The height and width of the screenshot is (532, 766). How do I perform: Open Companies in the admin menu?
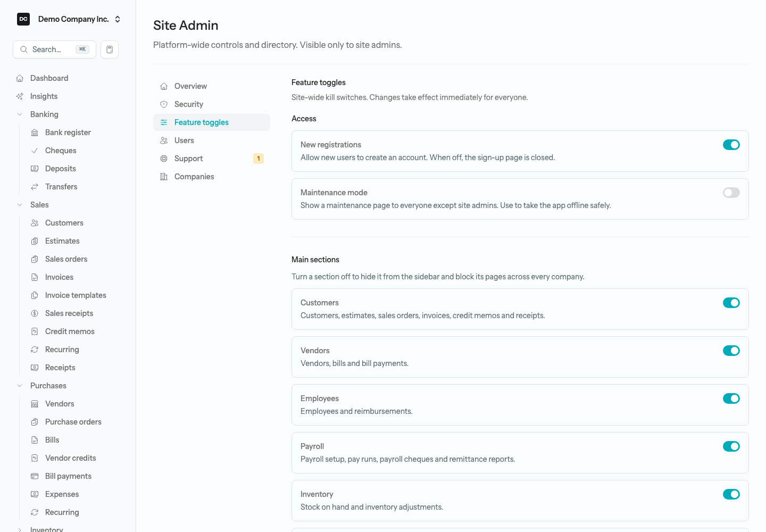(x=212, y=177)
